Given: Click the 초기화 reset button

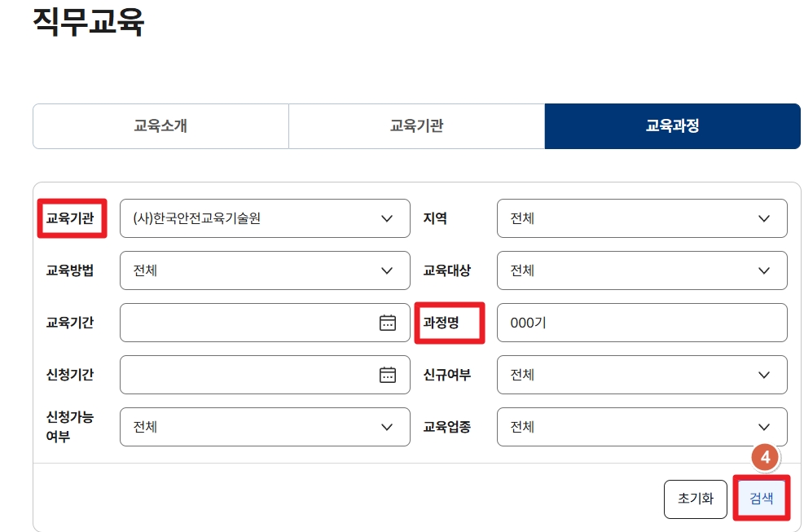Looking at the screenshot, I should click(695, 499).
